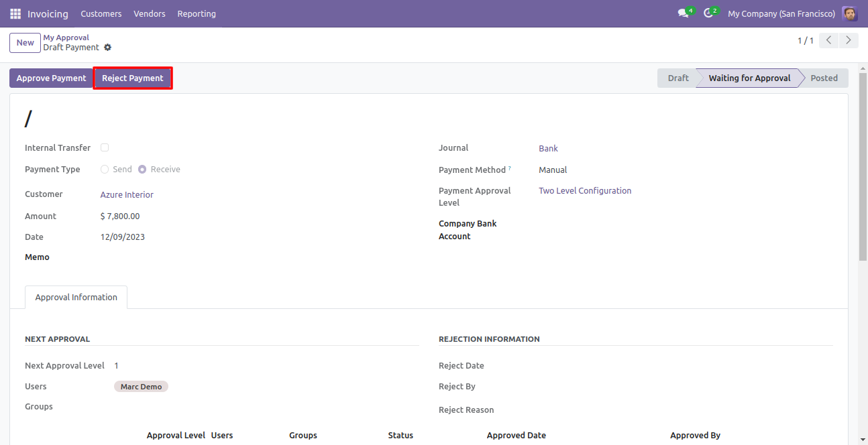Open the Reporting menu
This screenshot has width=868, height=445.
197,13
